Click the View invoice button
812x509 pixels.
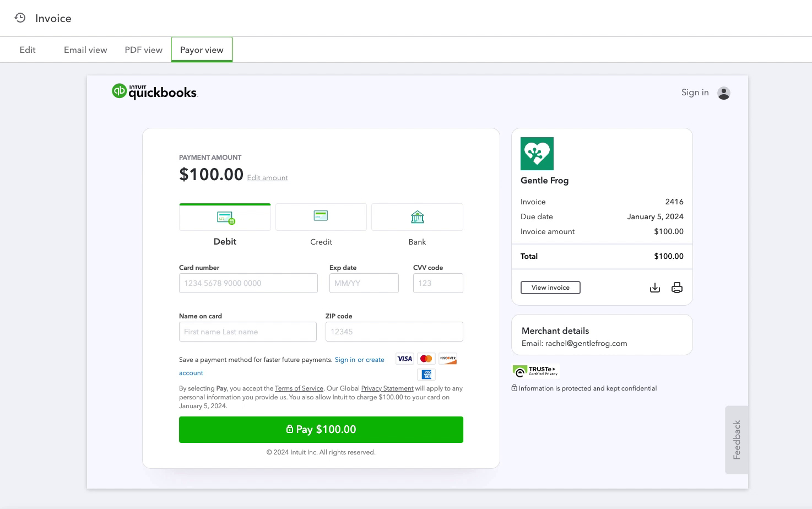coord(550,288)
